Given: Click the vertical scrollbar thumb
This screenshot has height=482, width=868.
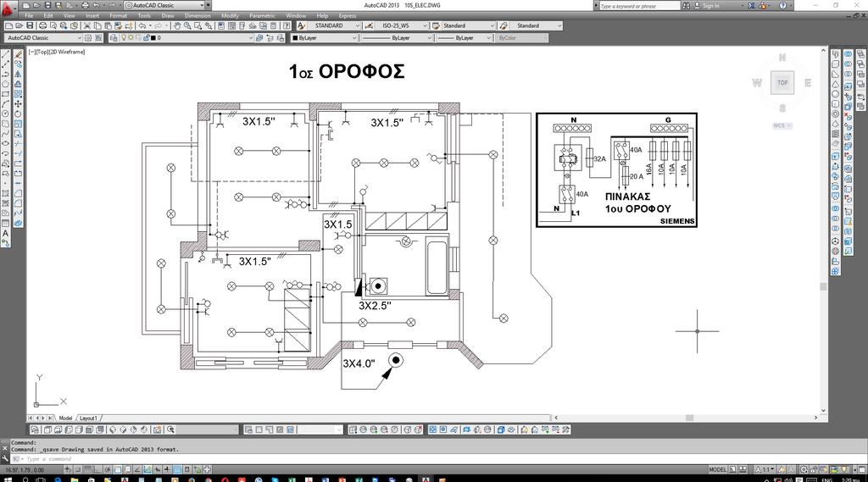Looking at the screenshot, I should click(823, 286).
